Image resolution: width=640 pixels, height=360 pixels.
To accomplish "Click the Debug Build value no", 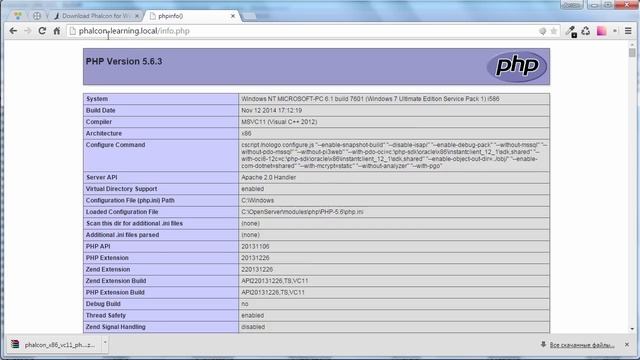I will 244,304.
